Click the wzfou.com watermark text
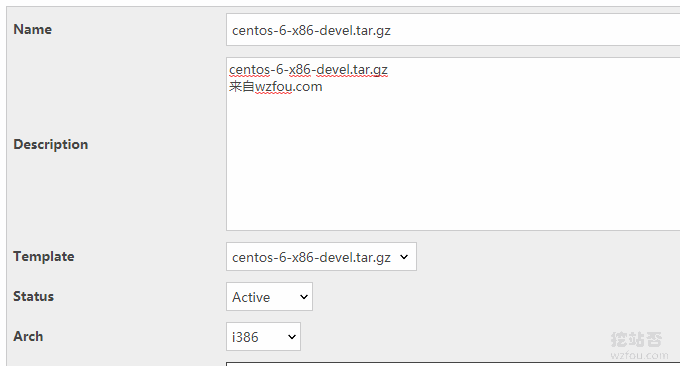 (639, 356)
